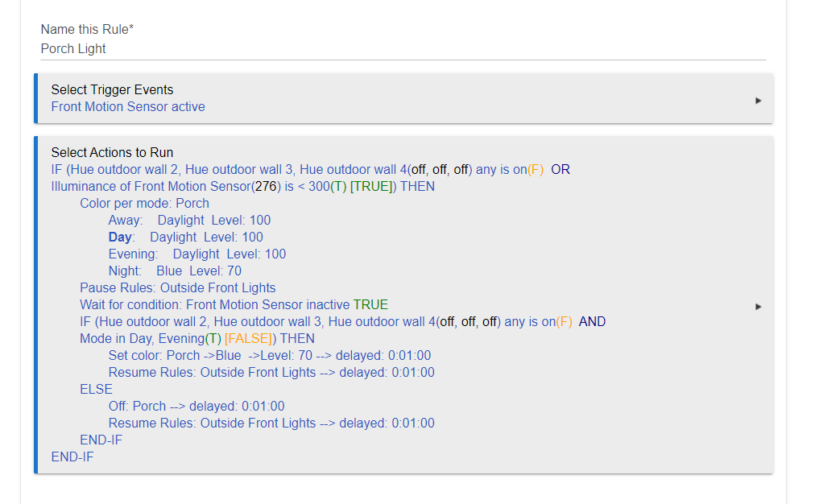Click the ELSE statement line

pyautogui.click(x=96, y=389)
